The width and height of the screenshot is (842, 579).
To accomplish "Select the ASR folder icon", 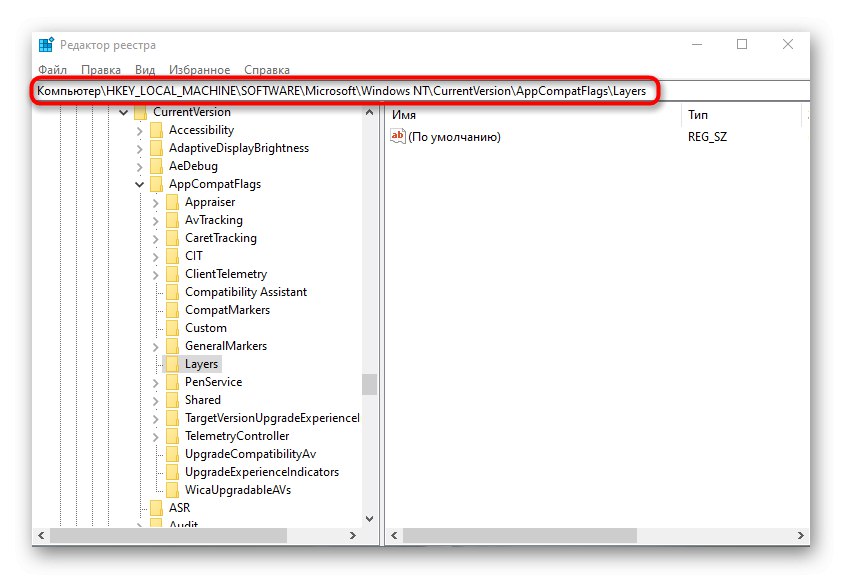I will (x=156, y=508).
